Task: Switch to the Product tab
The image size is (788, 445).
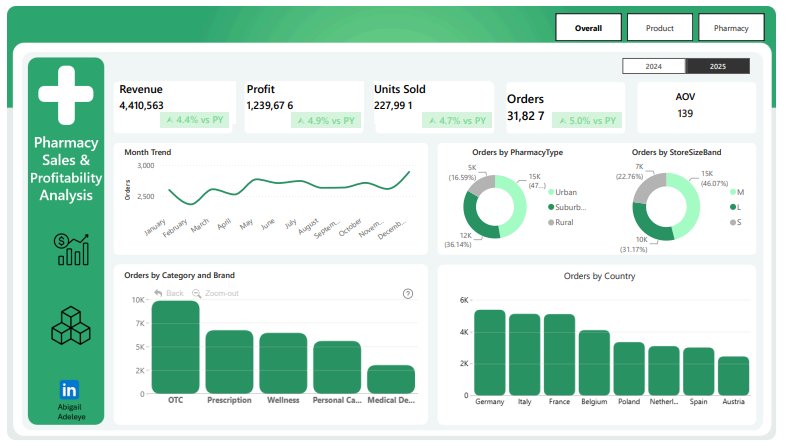Action: pos(660,28)
